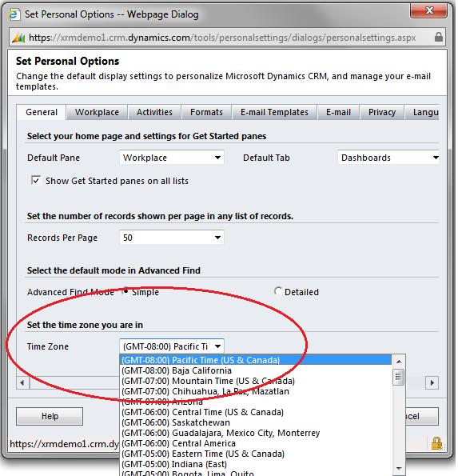This screenshot has height=476, width=458.
Task: Switch to the General tab
Action: click(x=42, y=112)
